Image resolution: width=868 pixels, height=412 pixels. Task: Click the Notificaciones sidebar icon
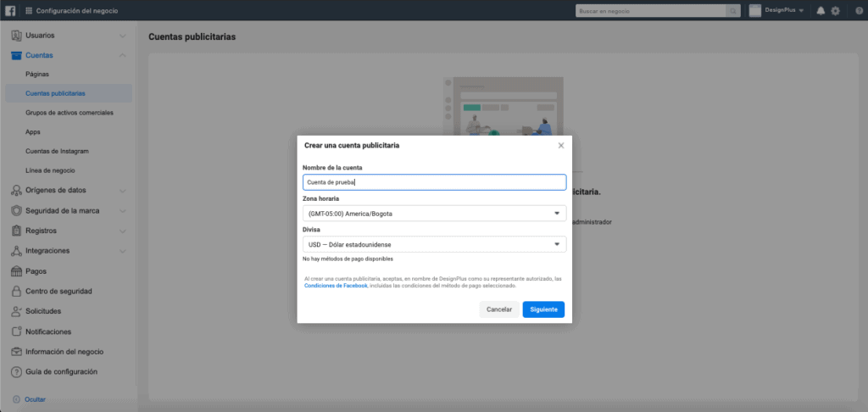[17, 331]
